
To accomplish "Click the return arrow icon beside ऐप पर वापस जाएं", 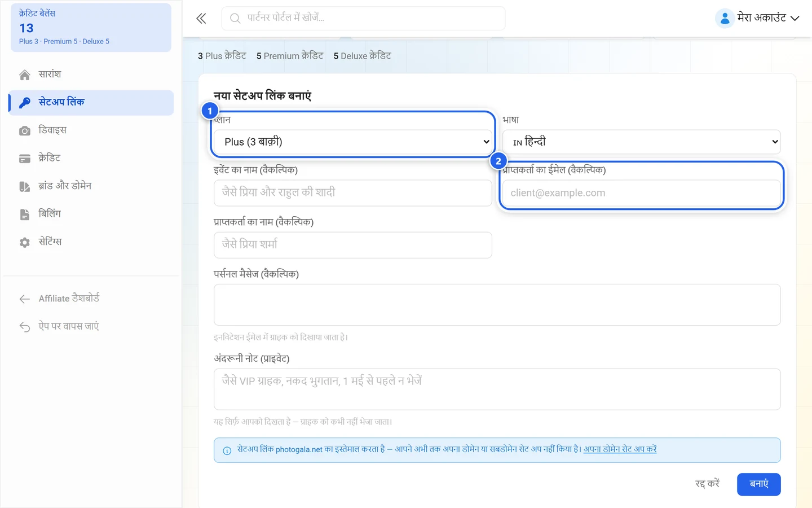I will point(25,327).
